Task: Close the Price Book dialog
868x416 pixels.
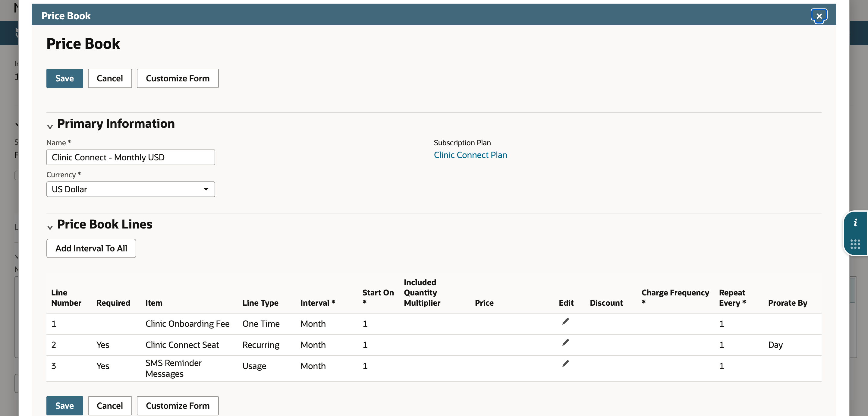Action: click(819, 16)
